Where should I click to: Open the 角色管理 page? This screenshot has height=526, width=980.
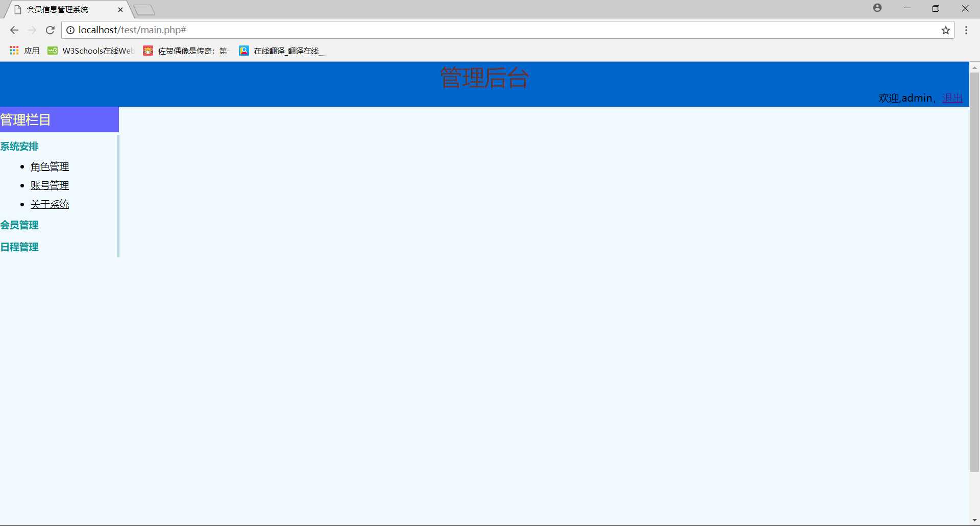50,166
